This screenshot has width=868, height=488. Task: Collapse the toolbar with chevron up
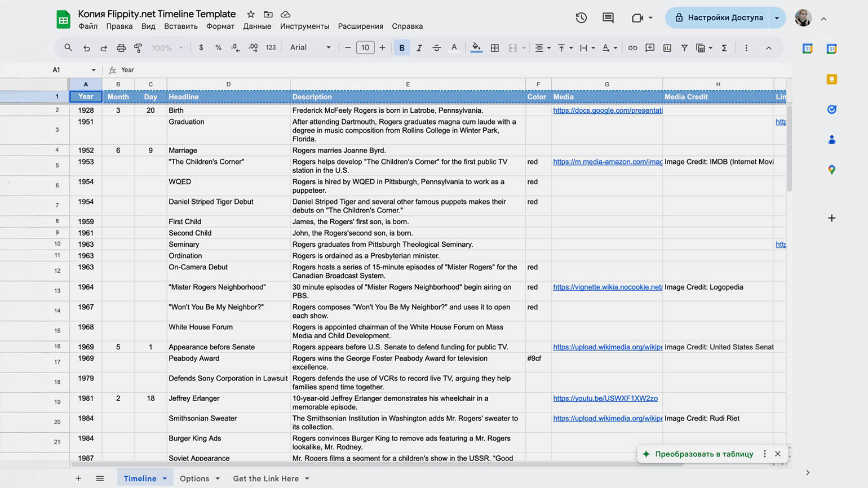(x=769, y=48)
